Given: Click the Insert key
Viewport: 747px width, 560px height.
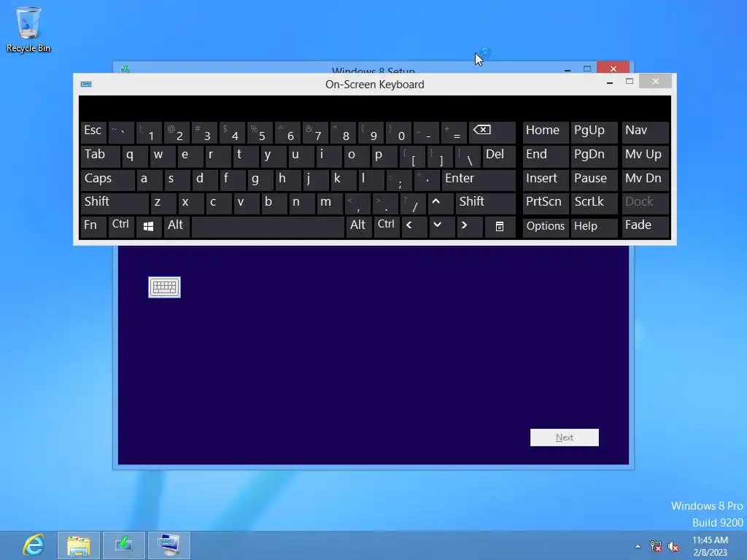Looking at the screenshot, I should (x=546, y=179).
